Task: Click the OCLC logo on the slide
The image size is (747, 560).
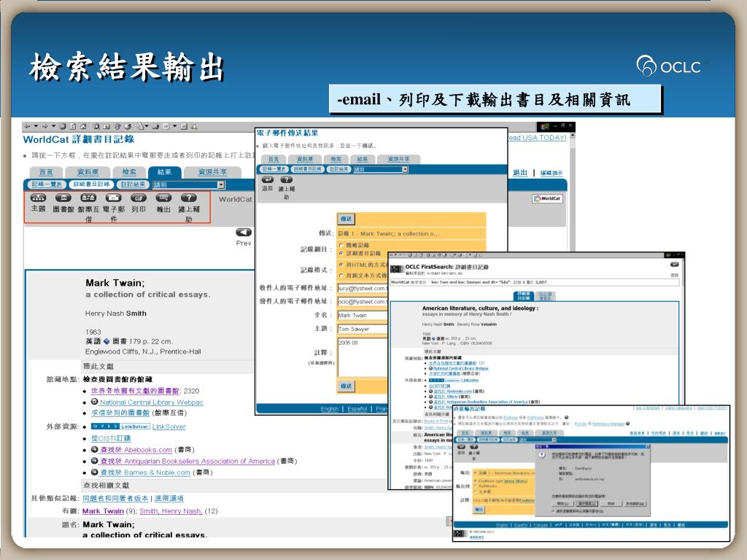Action: click(x=669, y=66)
